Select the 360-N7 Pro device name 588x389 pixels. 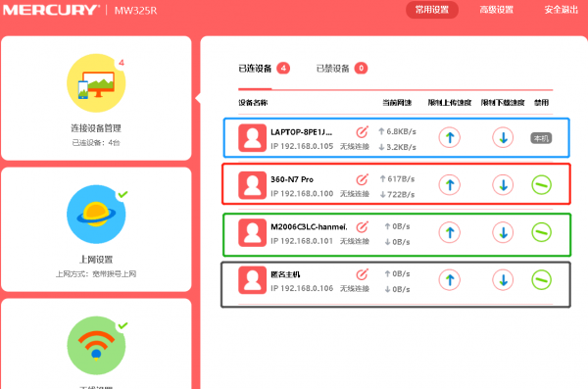click(292, 179)
